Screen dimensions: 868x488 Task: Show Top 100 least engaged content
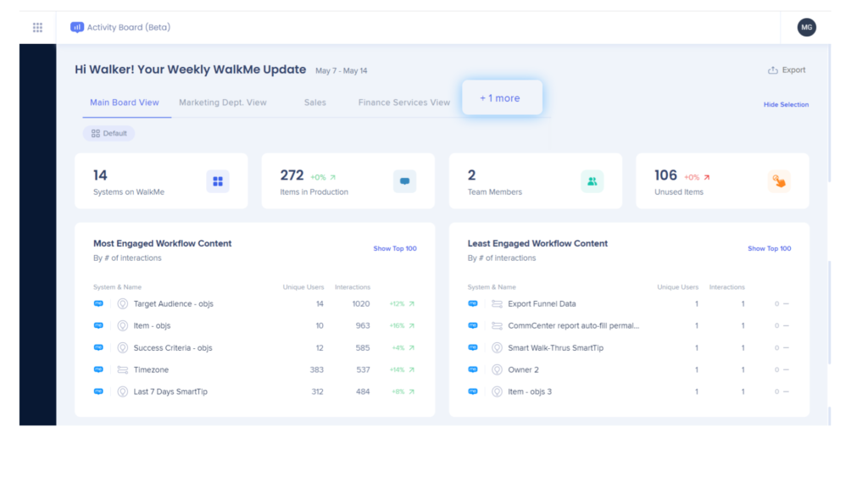[x=770, y=249]
